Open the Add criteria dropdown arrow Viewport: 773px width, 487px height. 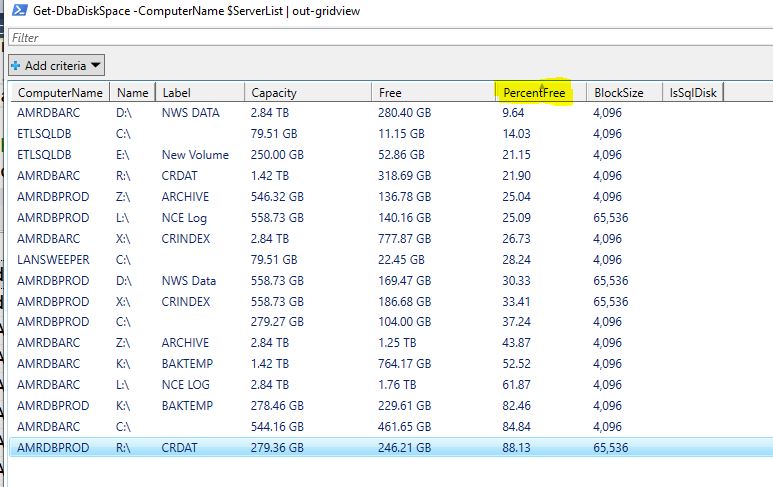(x=96, y=66)
